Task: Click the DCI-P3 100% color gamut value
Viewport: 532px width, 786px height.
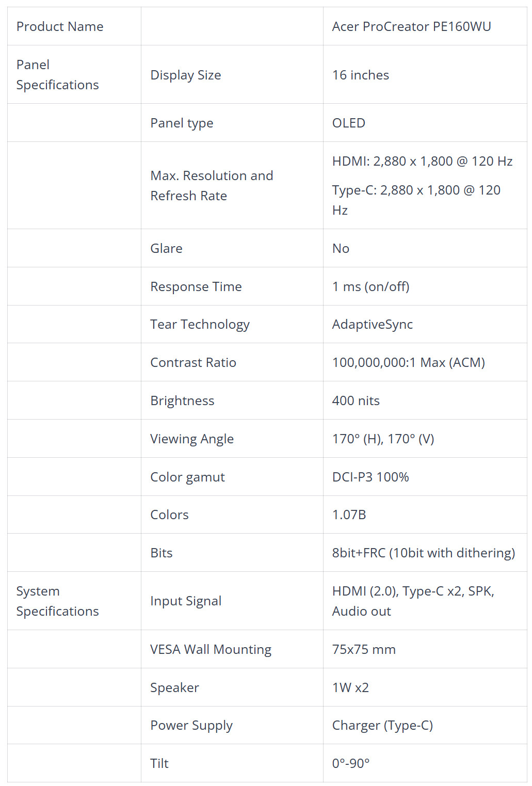Action: [x=370, y=477]
